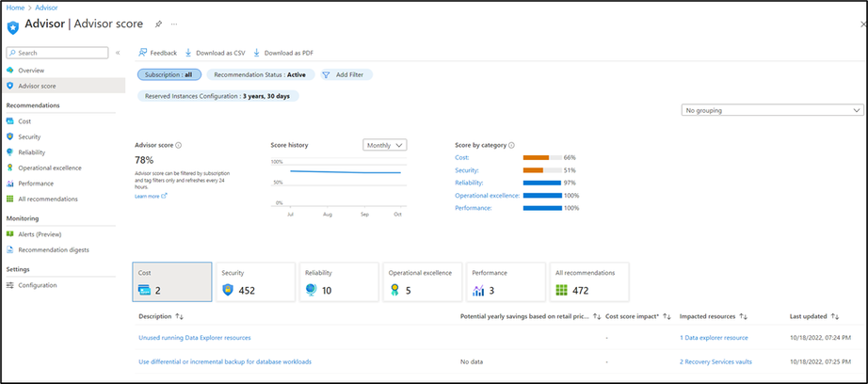Click the globe icon in Reliability tile
Image resolution: width=868 pixels, height=384 pixels.
pyautogui.click(x=311, y=290)
